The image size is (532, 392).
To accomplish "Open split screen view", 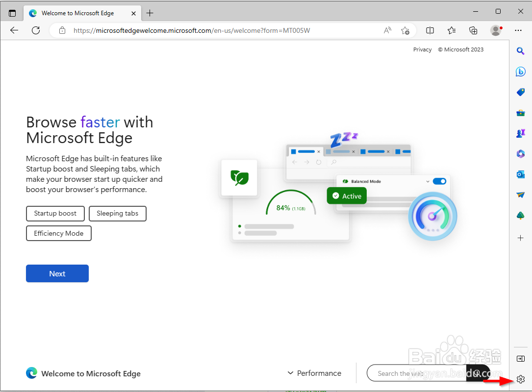I will coord(430,30).
